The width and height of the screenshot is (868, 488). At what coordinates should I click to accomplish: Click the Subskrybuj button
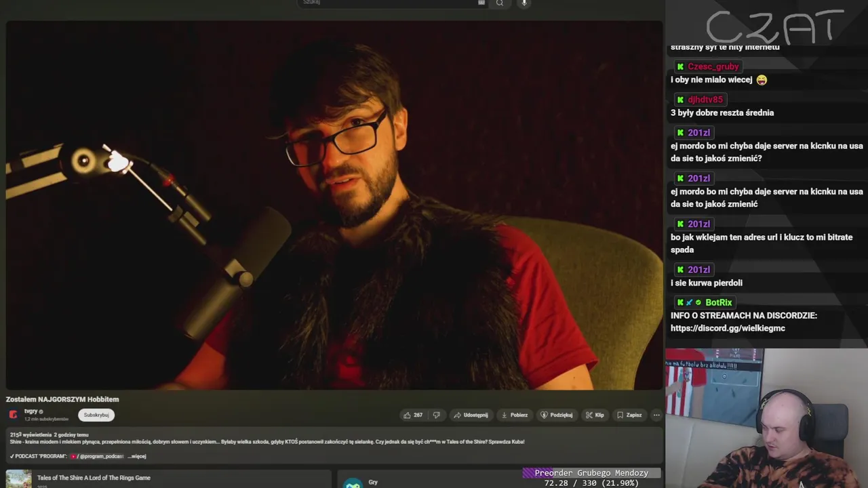pyautogui.click(x=96, y=415)
